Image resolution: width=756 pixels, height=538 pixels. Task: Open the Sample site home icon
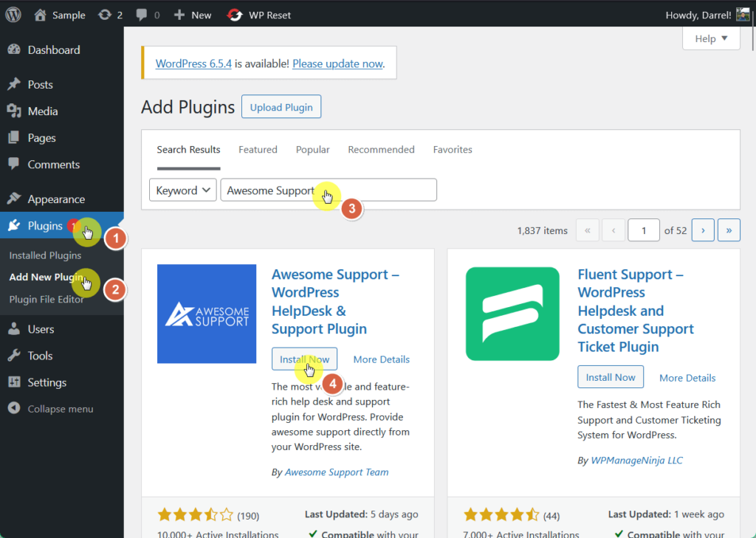tap(41, 15)
